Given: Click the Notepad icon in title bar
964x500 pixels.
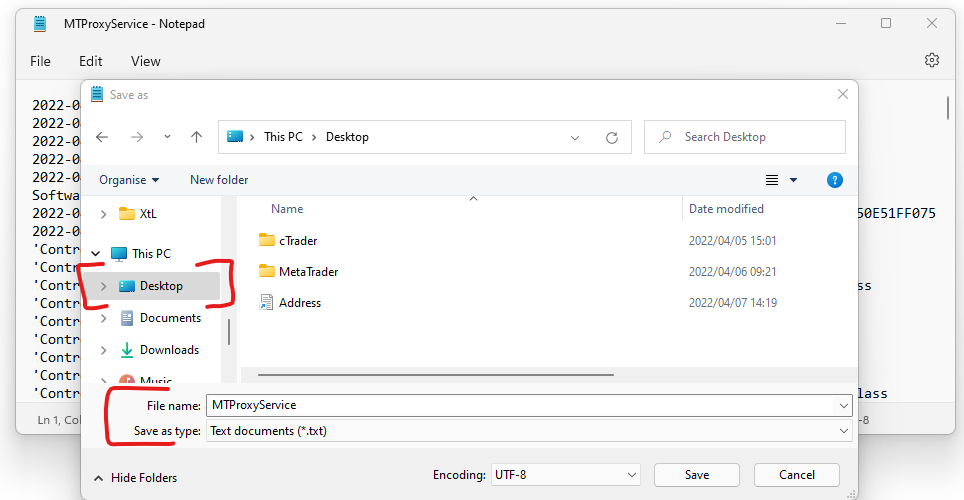Looking at the screenshot, I should [40, 24].
